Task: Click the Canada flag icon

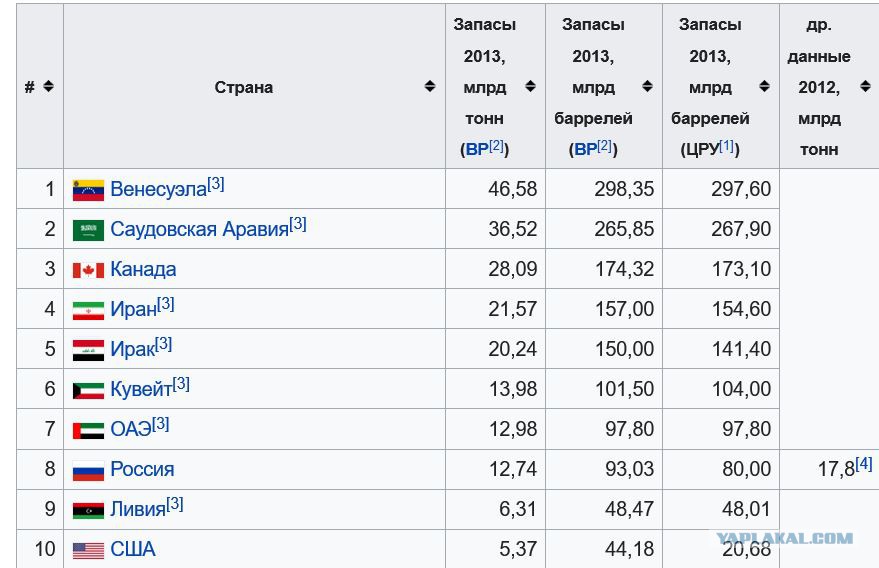Action: [89, 270]
